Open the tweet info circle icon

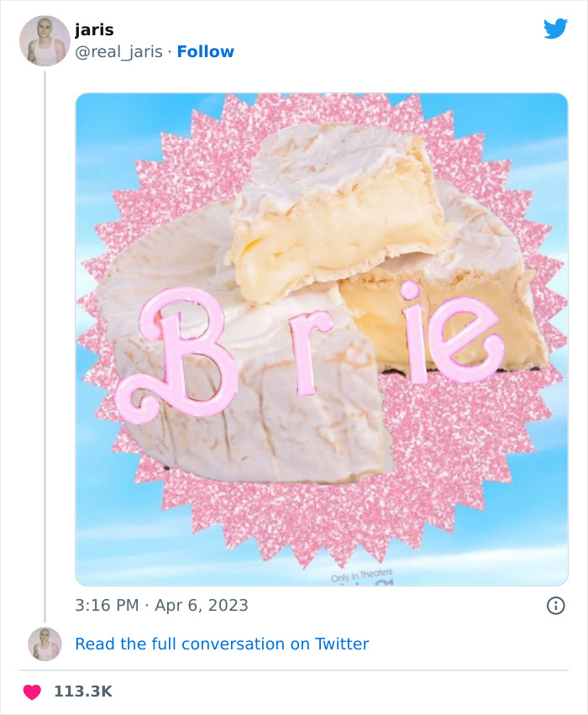coord(555,606)
